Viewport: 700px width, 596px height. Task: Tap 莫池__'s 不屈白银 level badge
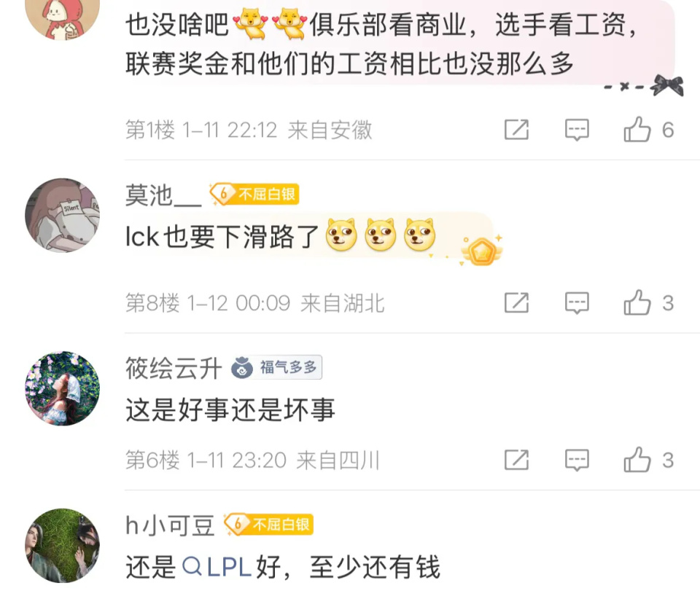[x=254, y=195]
